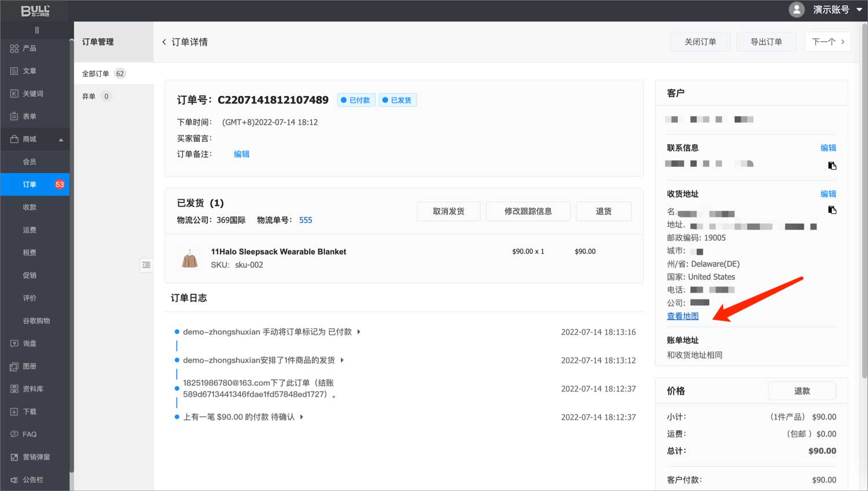Click the 产品 icon in the sidebar
The image size is (868, 491).
[14, 49]
